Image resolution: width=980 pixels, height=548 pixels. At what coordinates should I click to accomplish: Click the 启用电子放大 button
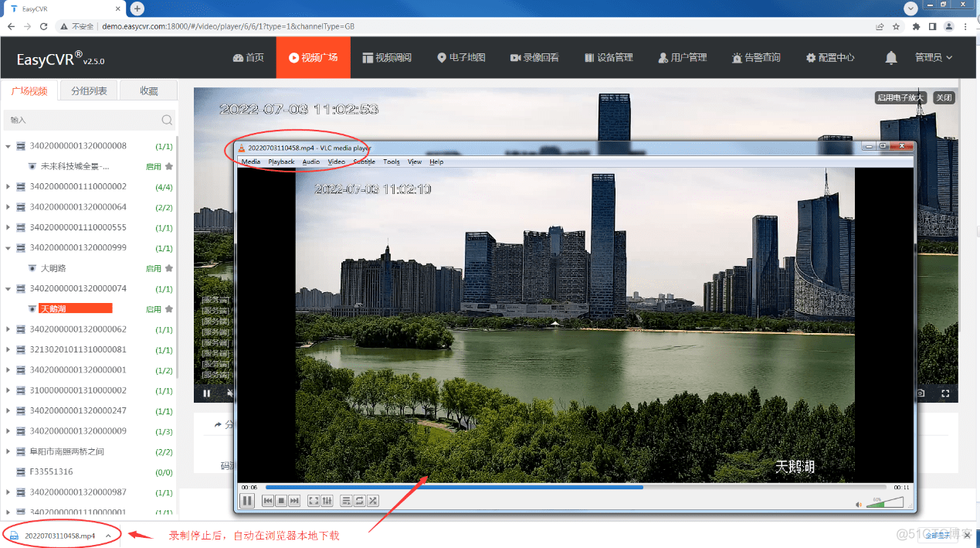click(900, 97)
